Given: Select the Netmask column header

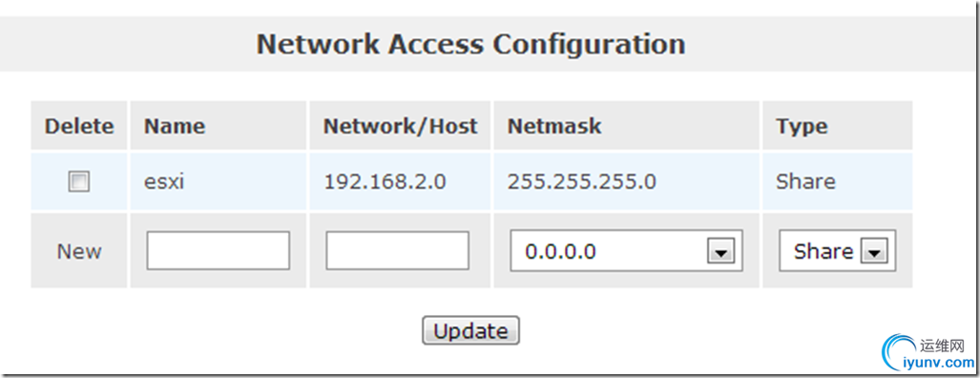Looking at the screenshot, I should (553, 126).
